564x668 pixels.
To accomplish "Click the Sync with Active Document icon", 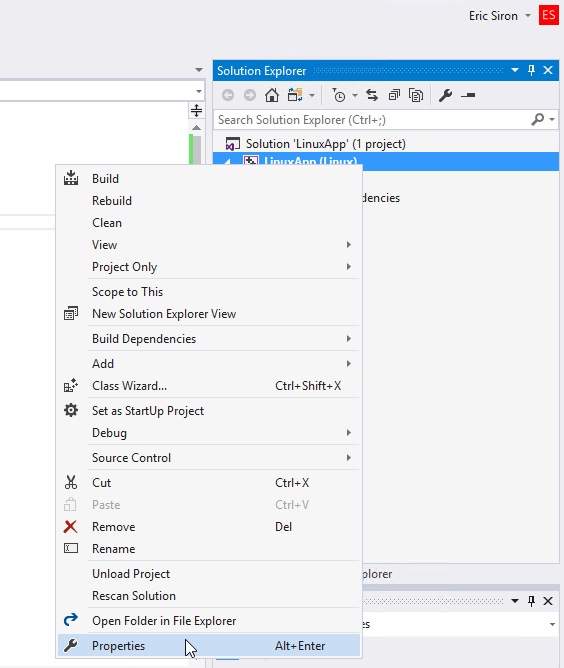I will pyautogui.click(x=372, y=95).
